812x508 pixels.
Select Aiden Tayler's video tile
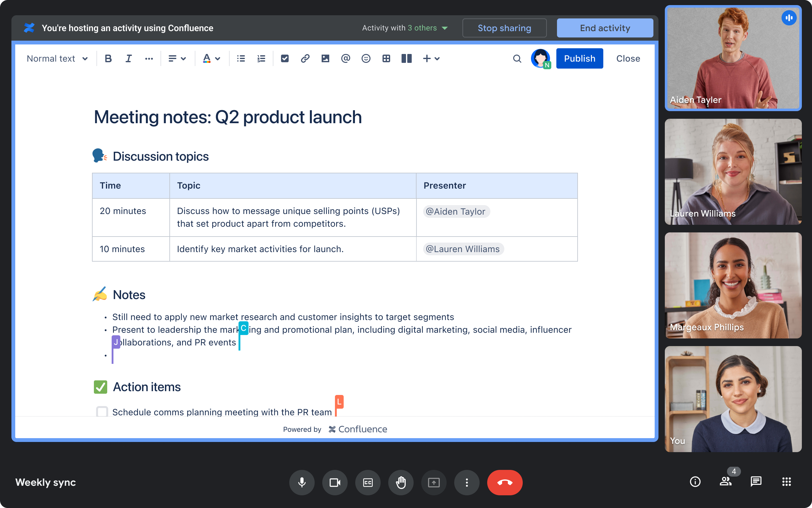733,58
